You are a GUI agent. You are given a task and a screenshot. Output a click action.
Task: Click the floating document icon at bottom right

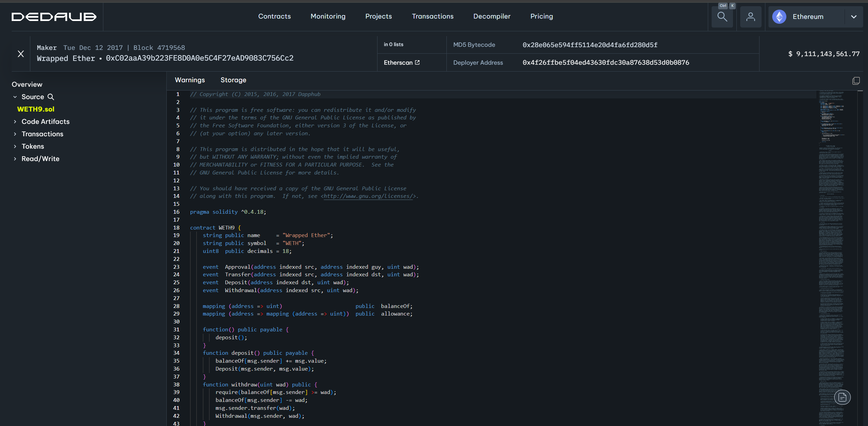click(x=842, y=397)
